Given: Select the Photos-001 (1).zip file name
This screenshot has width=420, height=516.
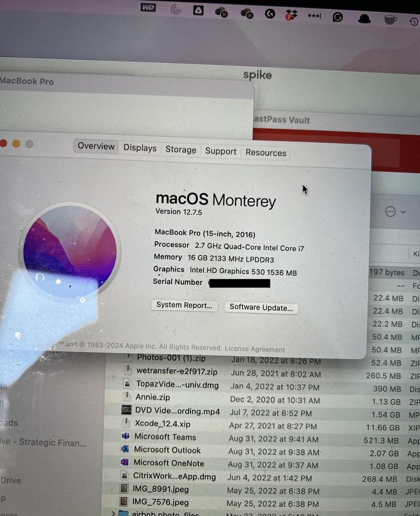Looking at the screenshot, I should [x=171, y=358].
